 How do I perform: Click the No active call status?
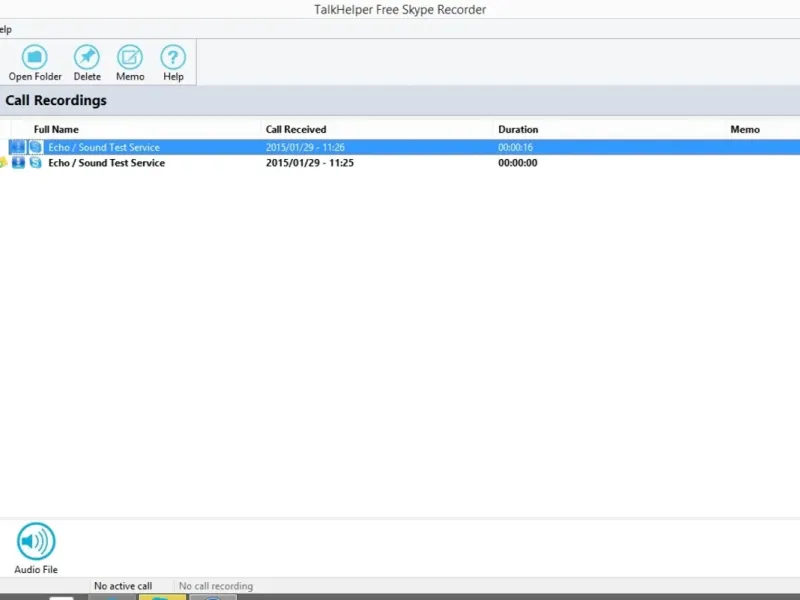pos(123,586)
